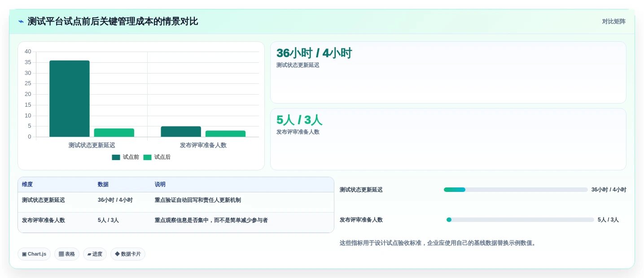Click the 试点前 bar for 测试状态更新延迟
This screenshot has height=278, width=644.
(70, 99)
